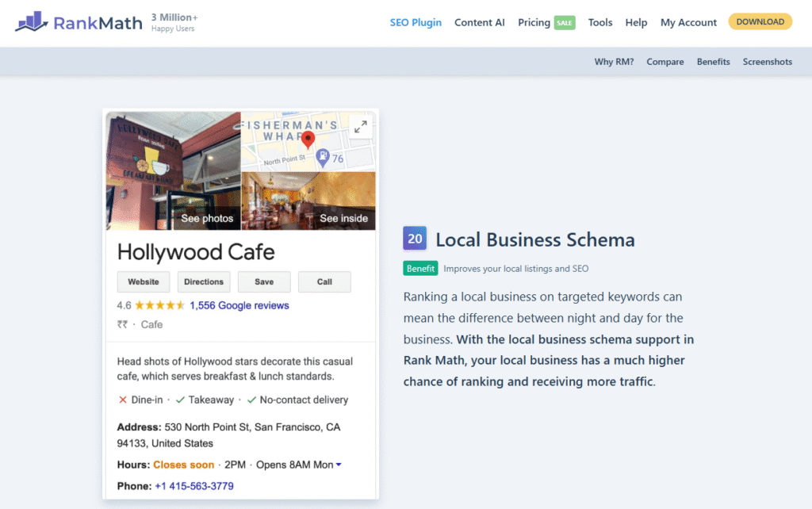Screen dimensions: 812x509
Task: Click the star rating icons
Action: pyautogui.click(x=159, y=305)
